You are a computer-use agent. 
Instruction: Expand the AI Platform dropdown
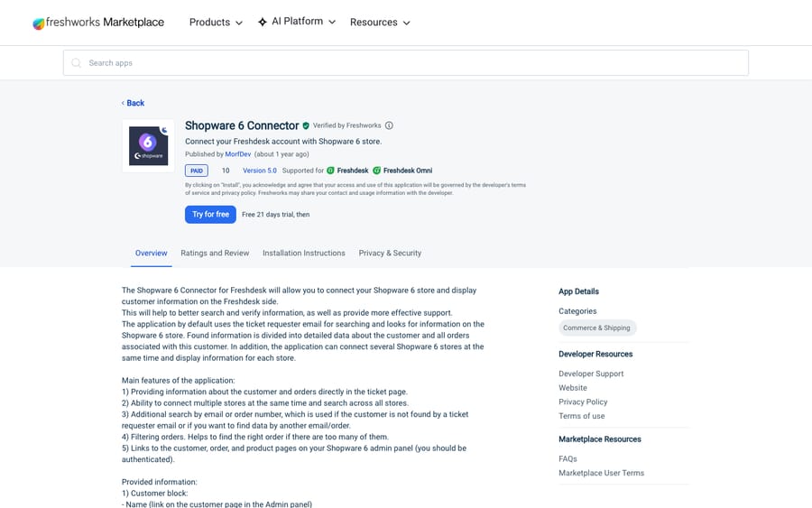[297, 22]
